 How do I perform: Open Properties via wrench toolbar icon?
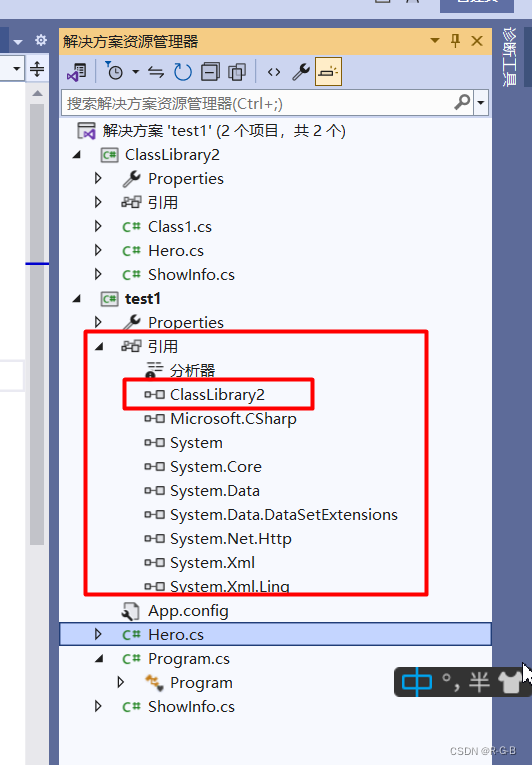click(x=301, y=72)
